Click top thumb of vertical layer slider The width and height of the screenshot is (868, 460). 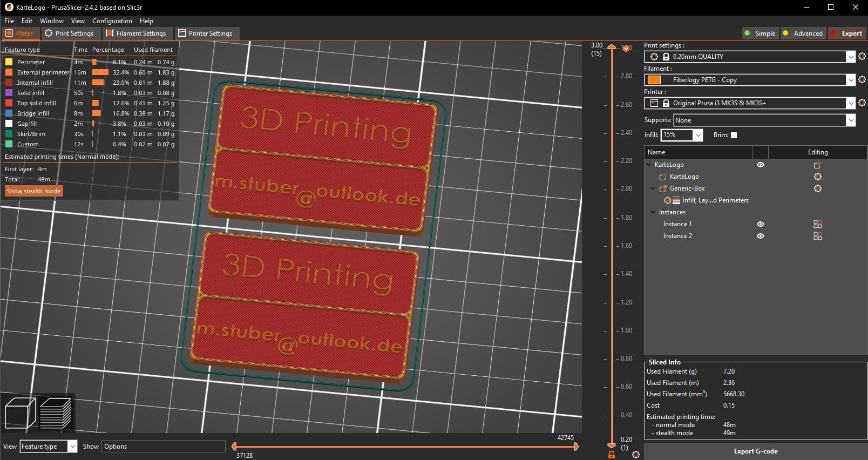[x=612, y=47]
